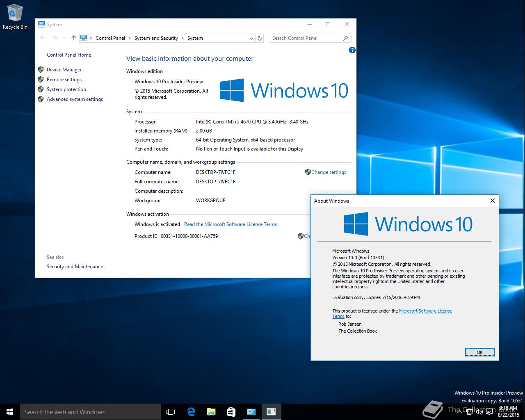Viewport: 525px width, 420px height.
Task: Click shield icon beside Remote settings
Action: (x=41, y=79)
